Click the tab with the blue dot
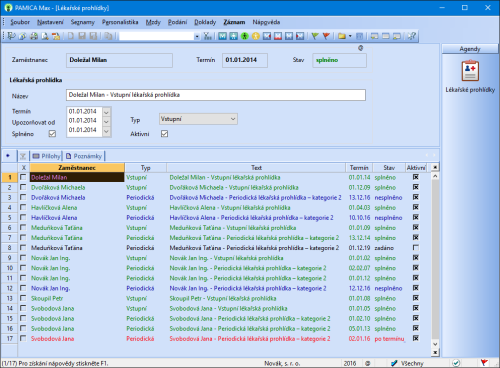The height and width of the screenshot is (368, 500). click(x=8, y=156)
